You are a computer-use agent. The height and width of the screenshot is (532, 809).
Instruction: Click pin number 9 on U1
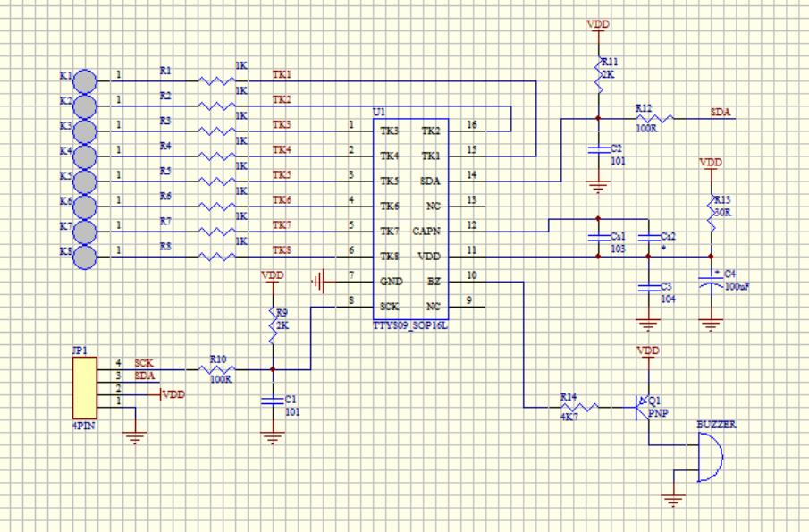pos(469,300)
